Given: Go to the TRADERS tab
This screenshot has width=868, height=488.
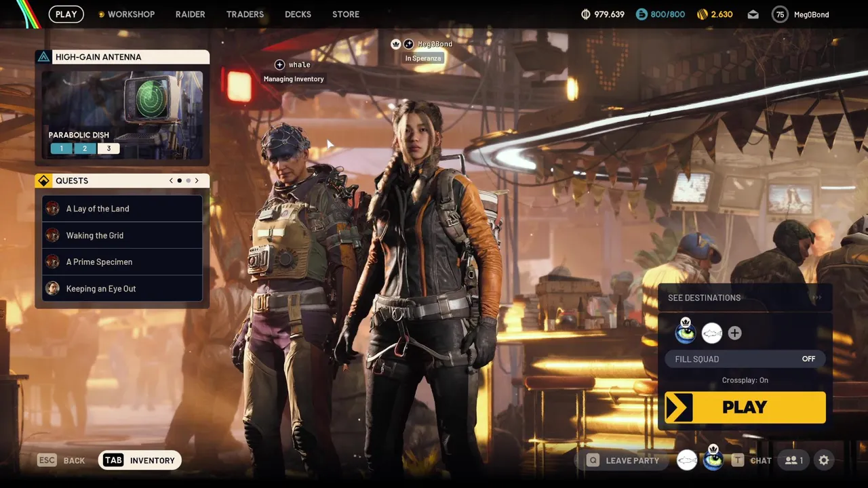Looking at the screenshot, I should click(x=245, y=14).
